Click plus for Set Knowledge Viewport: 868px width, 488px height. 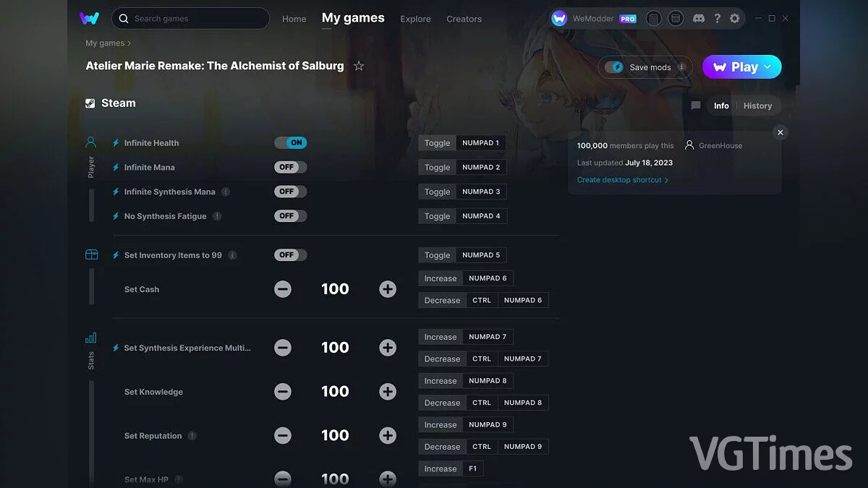pos(388,392)
